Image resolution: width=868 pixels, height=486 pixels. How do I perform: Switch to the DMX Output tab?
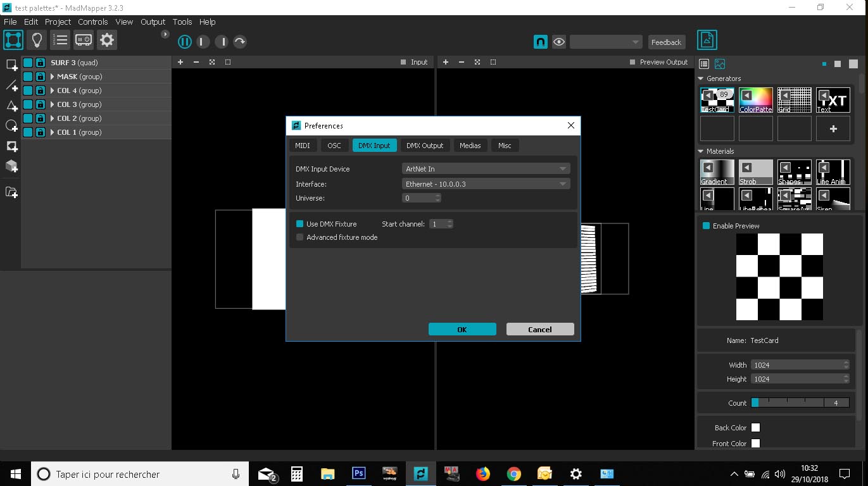click(x=425, y=146)
